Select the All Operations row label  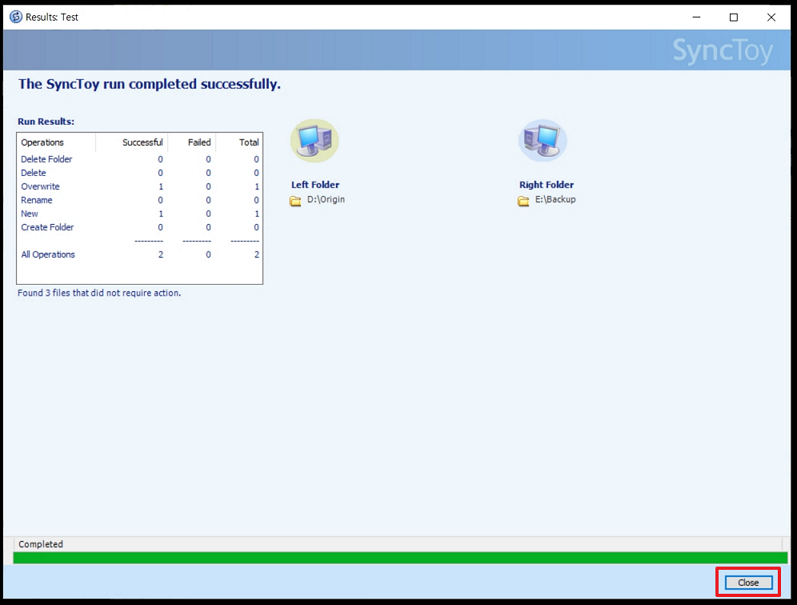click(48, 255)
